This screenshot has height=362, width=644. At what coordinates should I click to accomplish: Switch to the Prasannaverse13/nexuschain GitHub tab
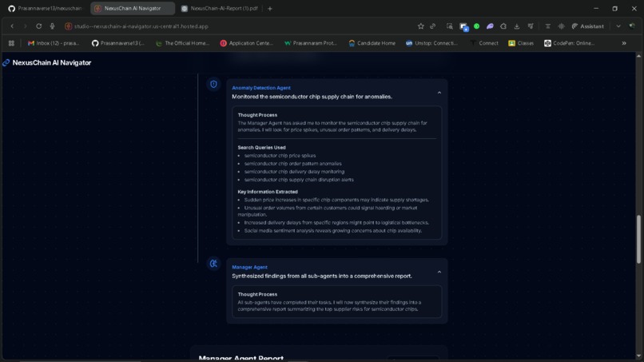click(46, 8)
